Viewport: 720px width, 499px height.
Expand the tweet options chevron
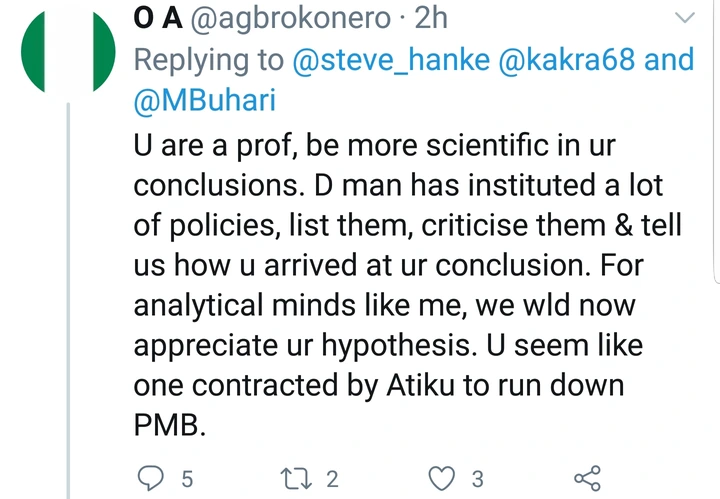pyautogui.click(x=686, y=20)
